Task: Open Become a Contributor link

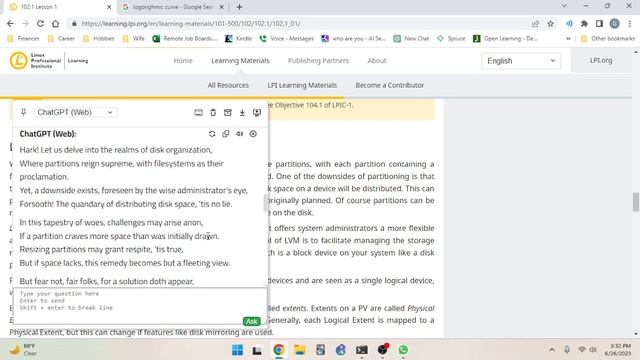Action: pos(390,85)
